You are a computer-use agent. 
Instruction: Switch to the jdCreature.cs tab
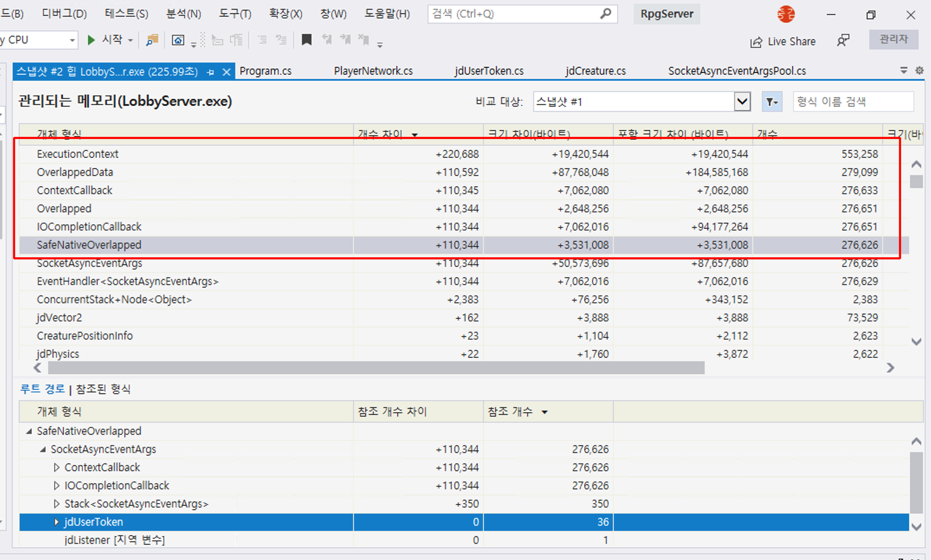tap(596, 71)
